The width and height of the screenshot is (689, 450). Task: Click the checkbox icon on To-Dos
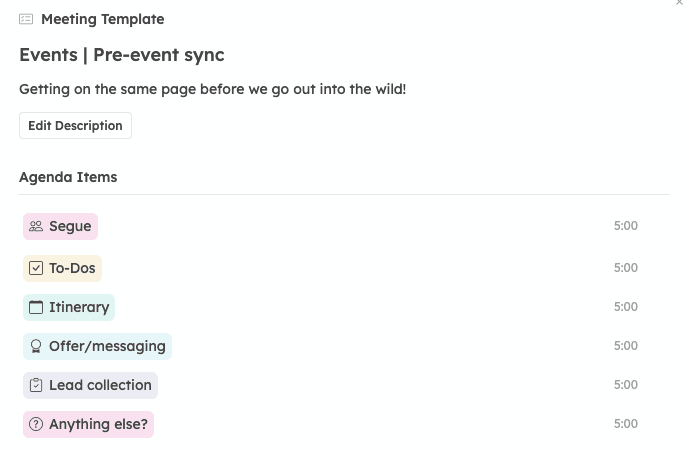pos(36,268)
